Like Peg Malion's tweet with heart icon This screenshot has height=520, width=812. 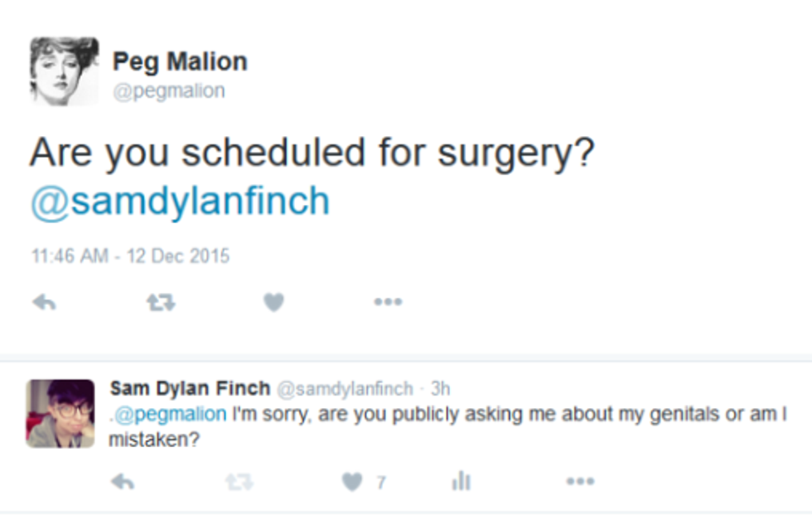[273, 304]
